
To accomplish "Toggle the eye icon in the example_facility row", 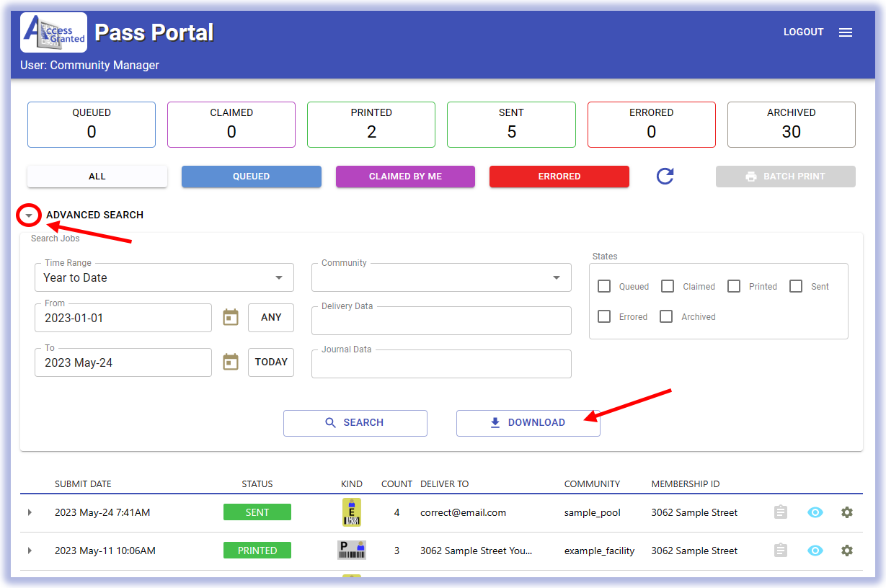I will click(x=815, y=551).
